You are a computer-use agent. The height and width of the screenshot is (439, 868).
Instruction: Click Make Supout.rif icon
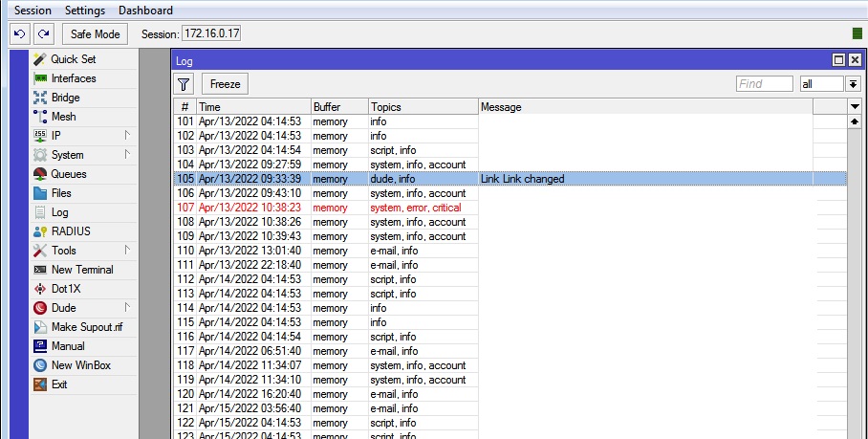point(40,327)
